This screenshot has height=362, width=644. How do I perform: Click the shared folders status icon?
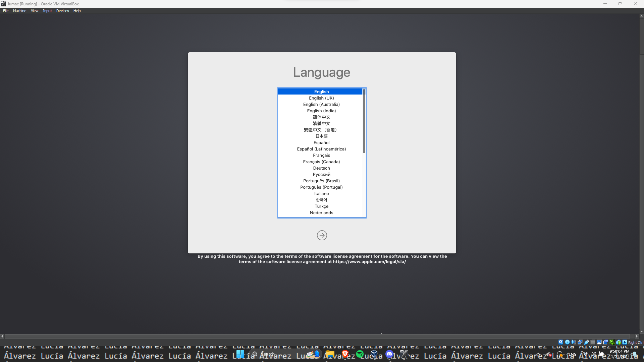pyautogui.click(x=593, y=342)
